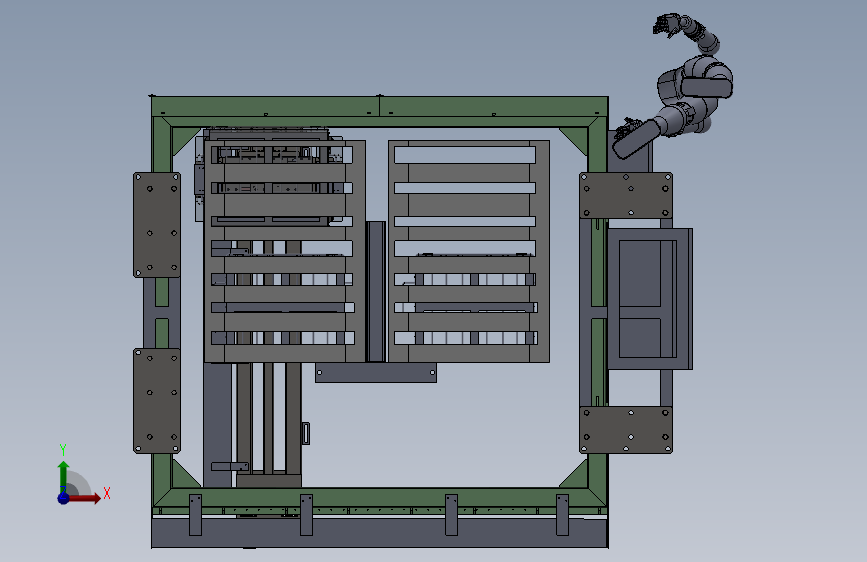The image size is (867, 562).
Task: Select the lower right mounting plate with bolts
Action: pyautogui.click(x=626, y=430)
